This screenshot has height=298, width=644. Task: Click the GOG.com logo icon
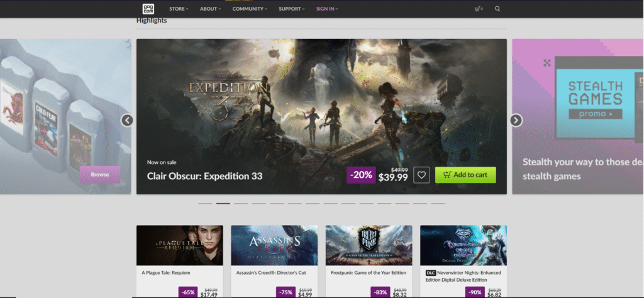[148, 9]
